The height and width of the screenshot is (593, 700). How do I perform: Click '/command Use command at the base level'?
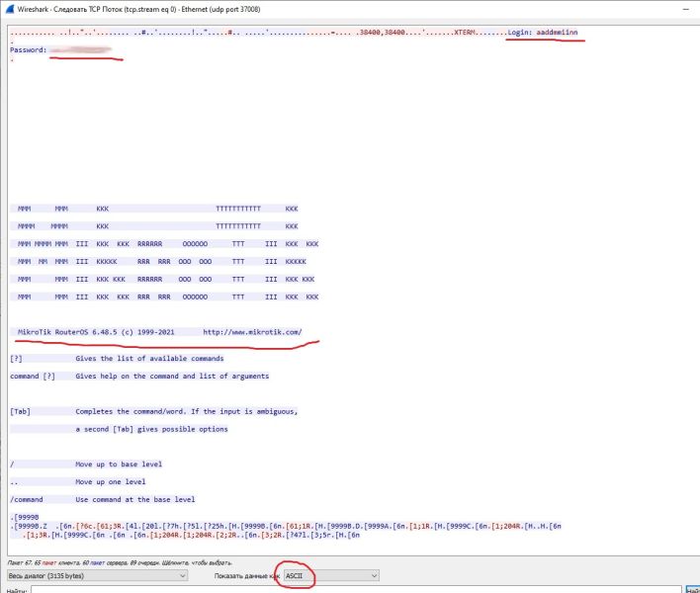pos(102,500)
